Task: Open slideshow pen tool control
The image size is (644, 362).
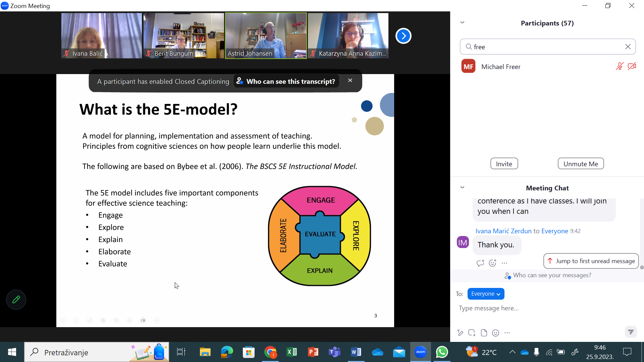Action: pos(90,320)
